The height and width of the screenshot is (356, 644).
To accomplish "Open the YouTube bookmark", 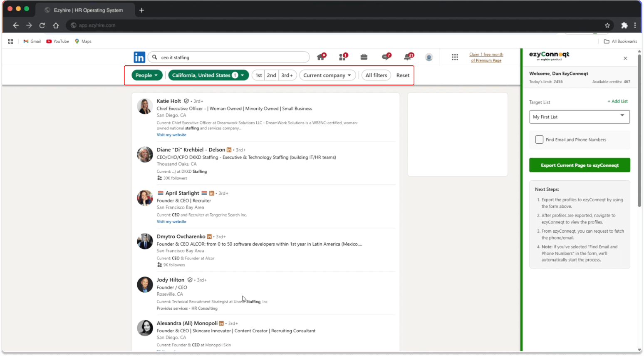I will tap(58, 41).
